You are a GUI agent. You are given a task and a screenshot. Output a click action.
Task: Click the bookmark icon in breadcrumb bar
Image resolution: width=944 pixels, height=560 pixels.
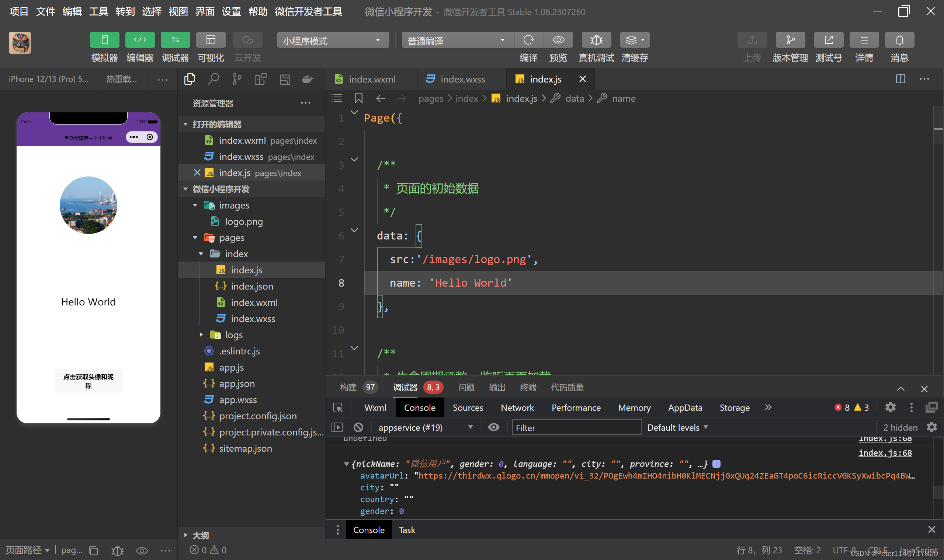pyautogui.click(x=358, y=98)
